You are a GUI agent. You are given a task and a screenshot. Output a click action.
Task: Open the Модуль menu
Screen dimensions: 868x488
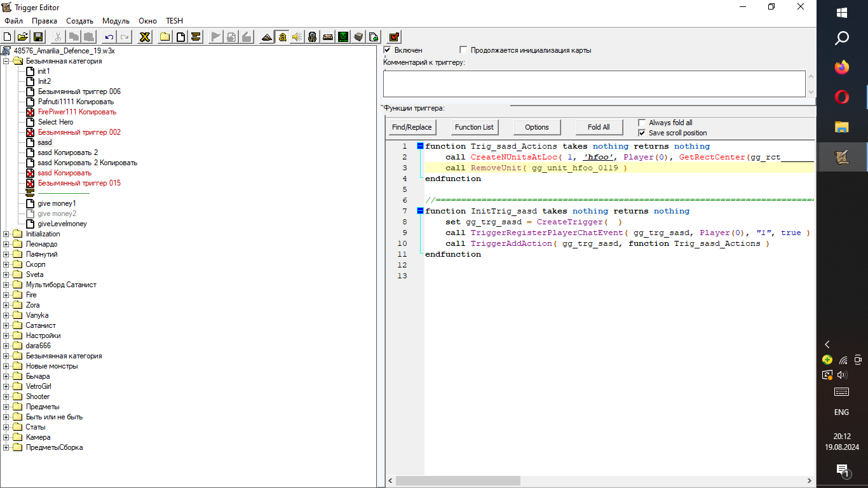tap(116, 21)
